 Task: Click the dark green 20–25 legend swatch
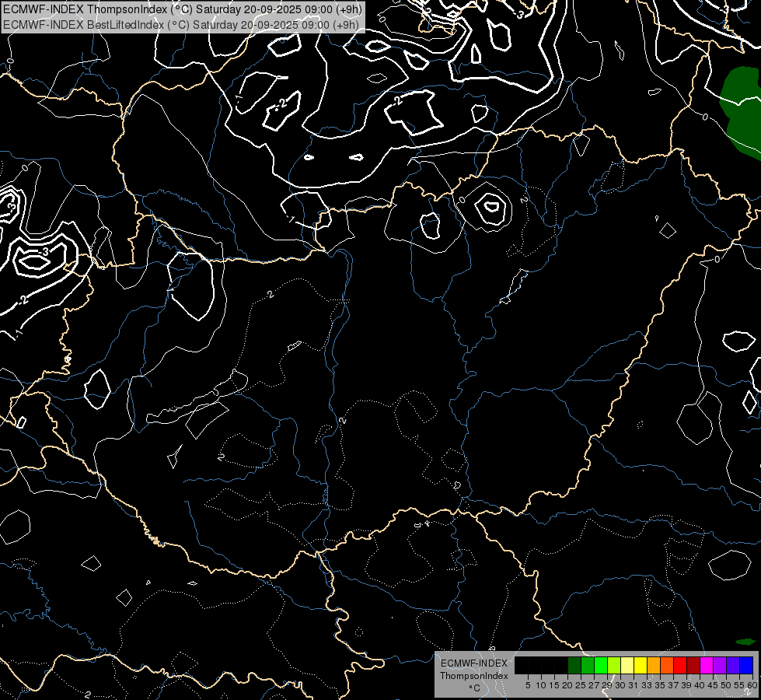click(574, 665)
